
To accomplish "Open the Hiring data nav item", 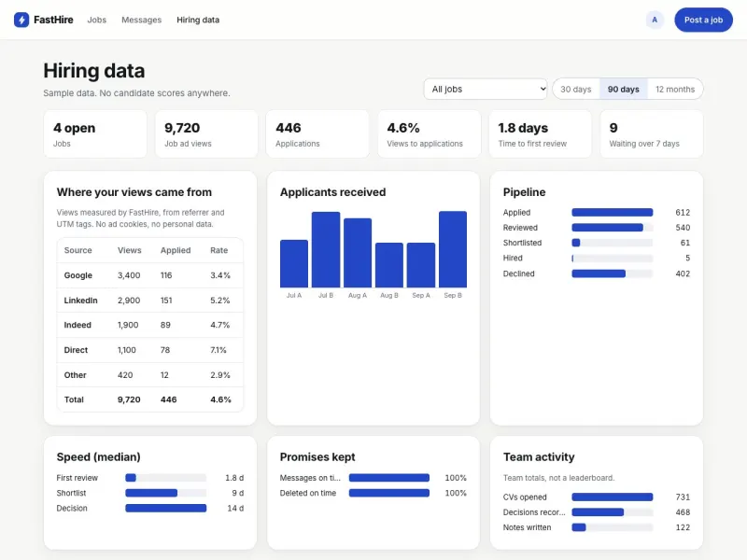I will click(x=198, y=20).
